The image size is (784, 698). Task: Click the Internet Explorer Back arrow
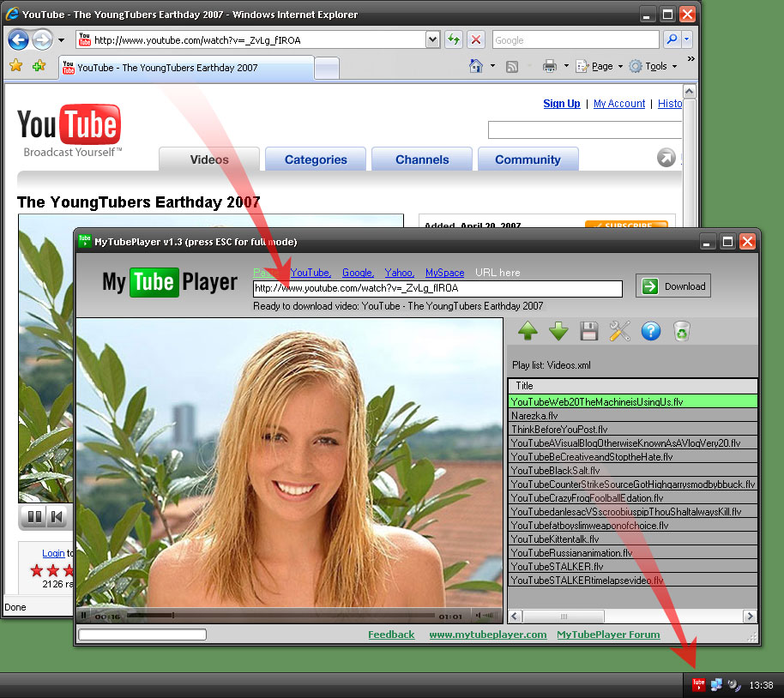(x=19, y=39)
